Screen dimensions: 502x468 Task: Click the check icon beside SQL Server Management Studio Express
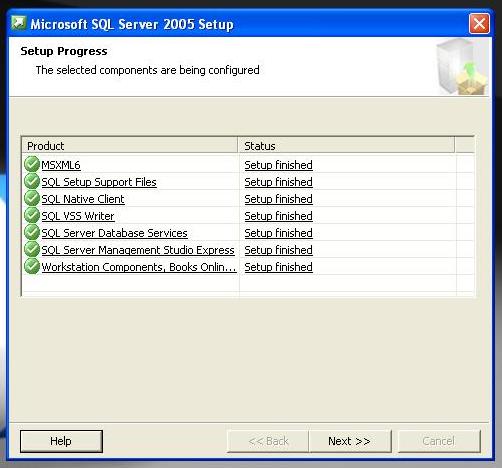pos(32,249)
